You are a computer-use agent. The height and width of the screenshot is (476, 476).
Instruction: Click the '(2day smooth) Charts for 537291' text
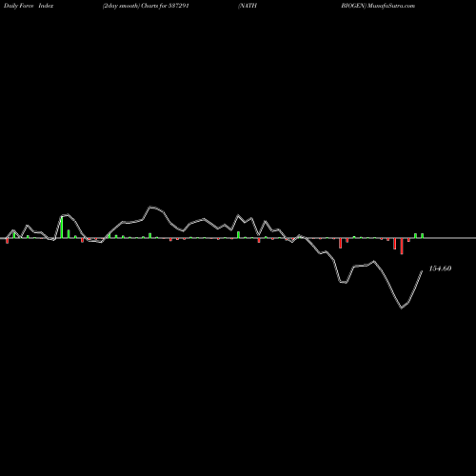coord(146,6)
